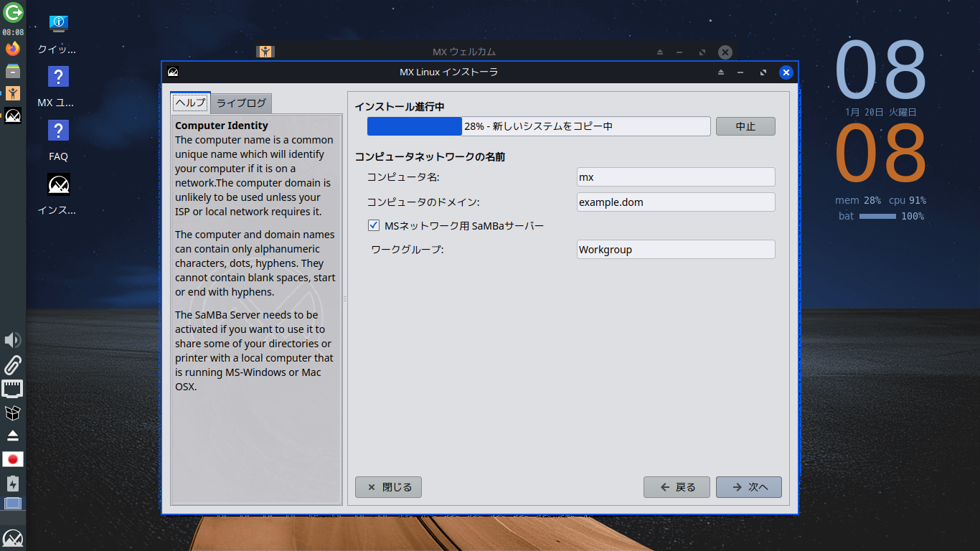The image size is (980, 551).
Task: Click the green logout icon in the panel
Action: click(x=13, y=12)
